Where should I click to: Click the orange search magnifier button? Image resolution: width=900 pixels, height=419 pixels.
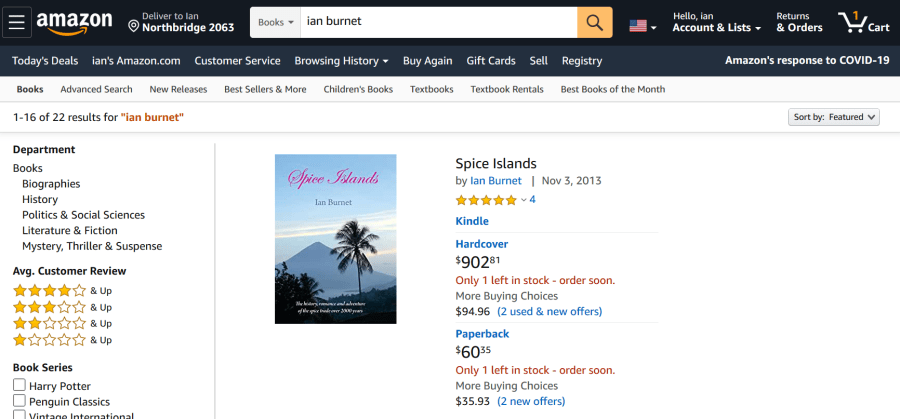594,22
